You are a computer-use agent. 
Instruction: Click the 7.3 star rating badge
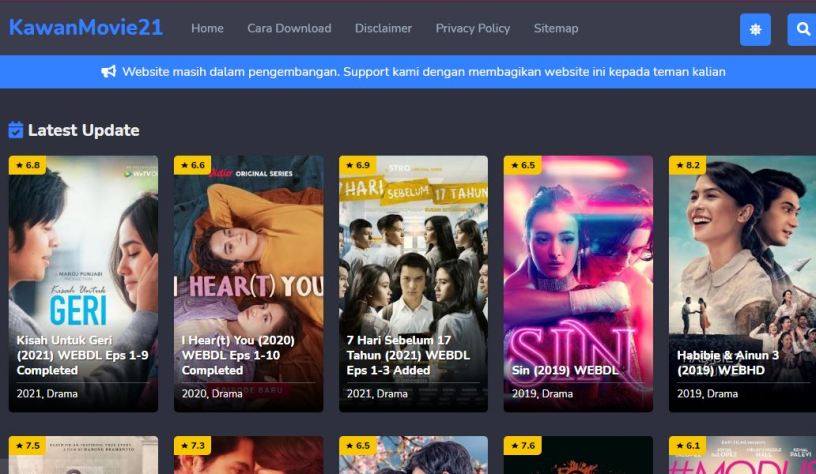(x=193, y=445)
